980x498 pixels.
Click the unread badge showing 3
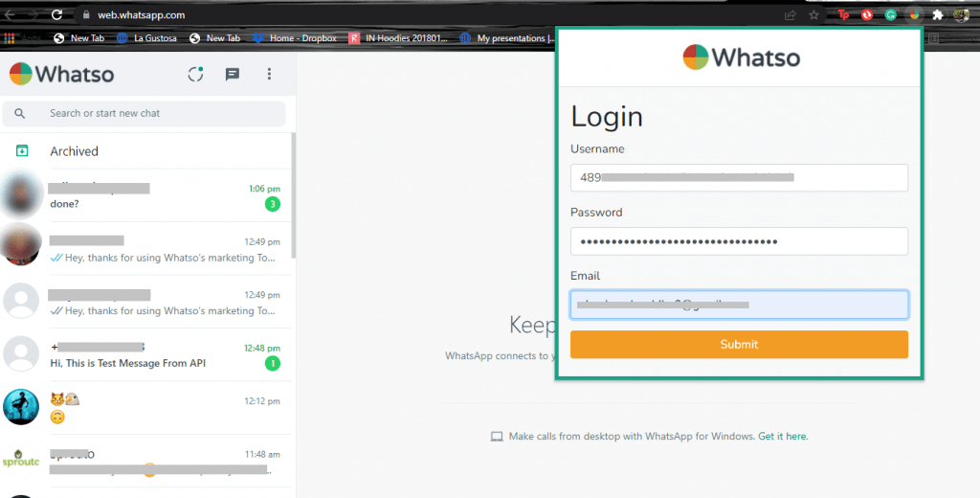point(273,204)
